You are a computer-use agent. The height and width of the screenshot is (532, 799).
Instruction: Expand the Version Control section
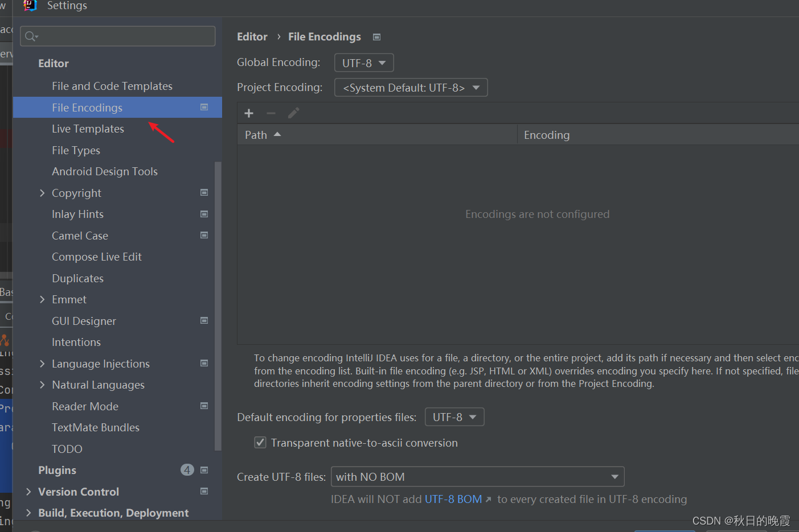click(x=28, y=492)
